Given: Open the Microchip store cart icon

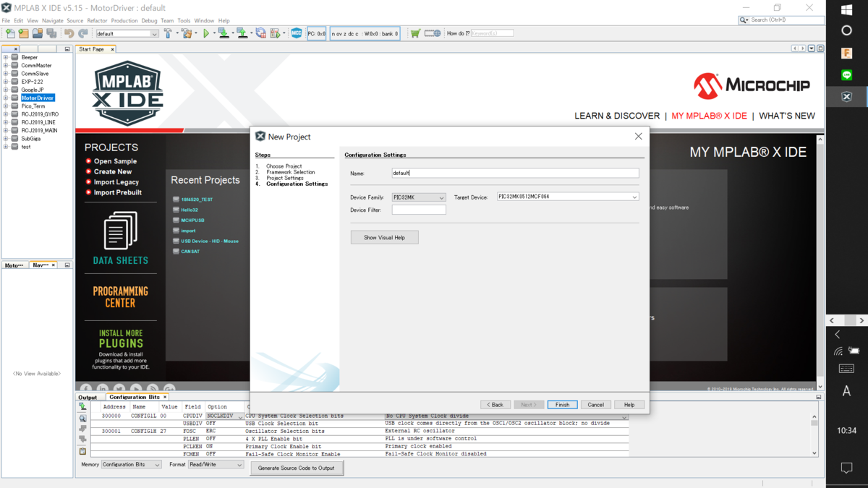Looking at the screenshot, I should [x=415, y=33].
